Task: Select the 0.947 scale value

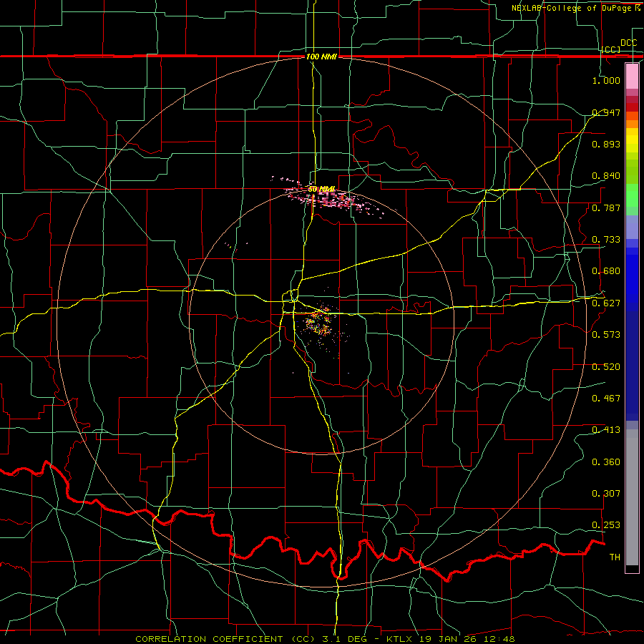Action: [x=606, y=112]
